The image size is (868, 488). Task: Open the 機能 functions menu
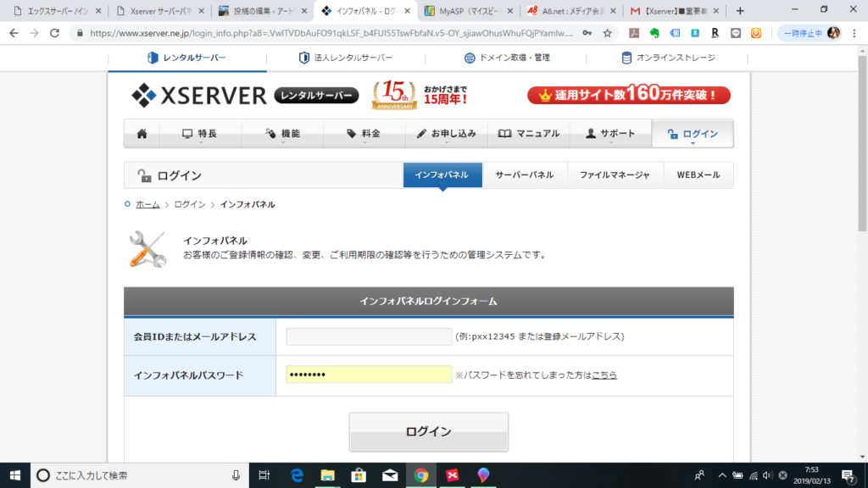pos(282,133)
